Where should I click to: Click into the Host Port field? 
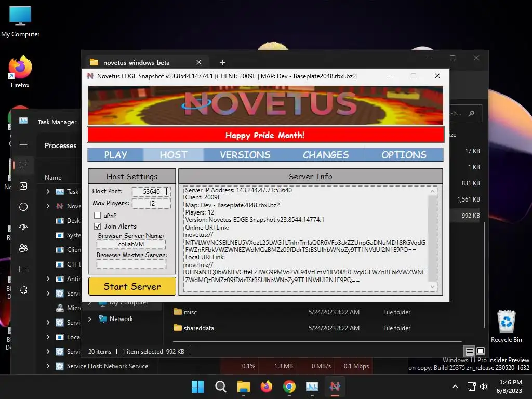point(151,191)
